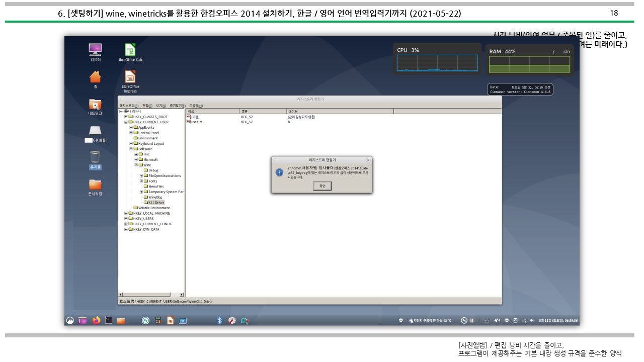Open the file manager folder on panel
Viewport: 644px width, 362px height.
click(121, 320)
